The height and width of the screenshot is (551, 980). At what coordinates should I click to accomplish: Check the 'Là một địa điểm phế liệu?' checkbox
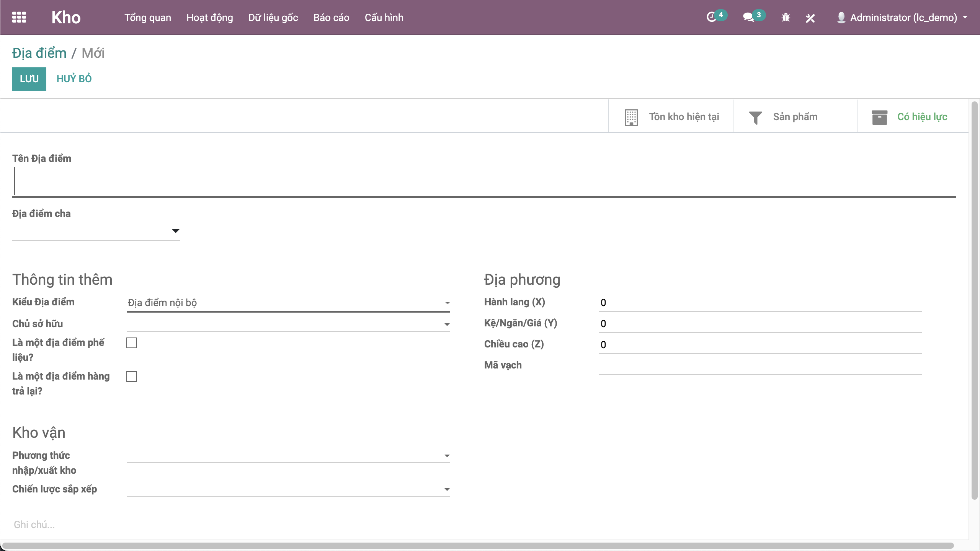(132, 343)
